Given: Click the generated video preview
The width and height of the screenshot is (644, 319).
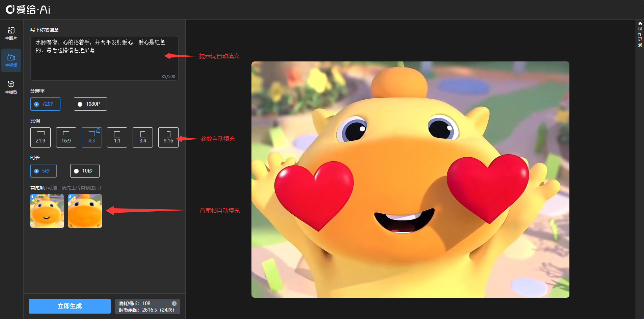Looking at the screenshot, I should (410, 180).
